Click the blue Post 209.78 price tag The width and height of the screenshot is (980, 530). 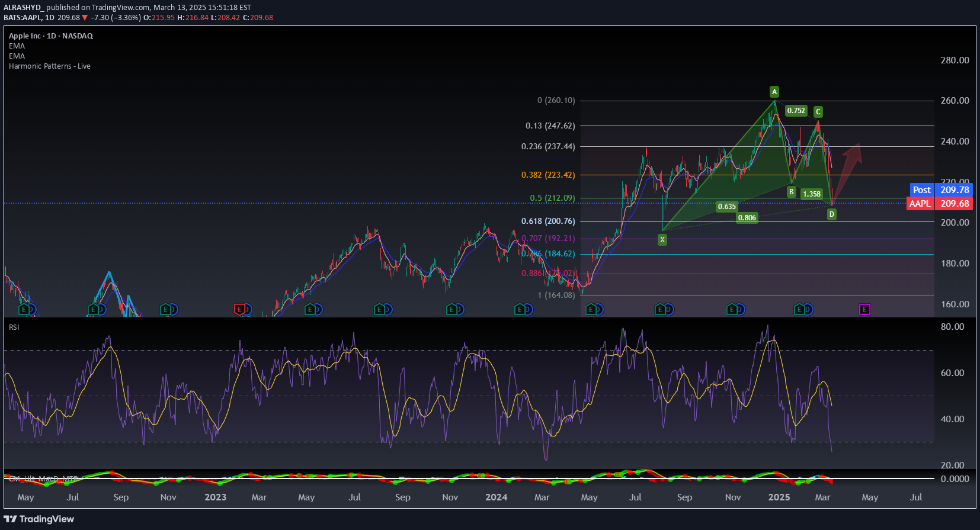(x=941, y=190)
